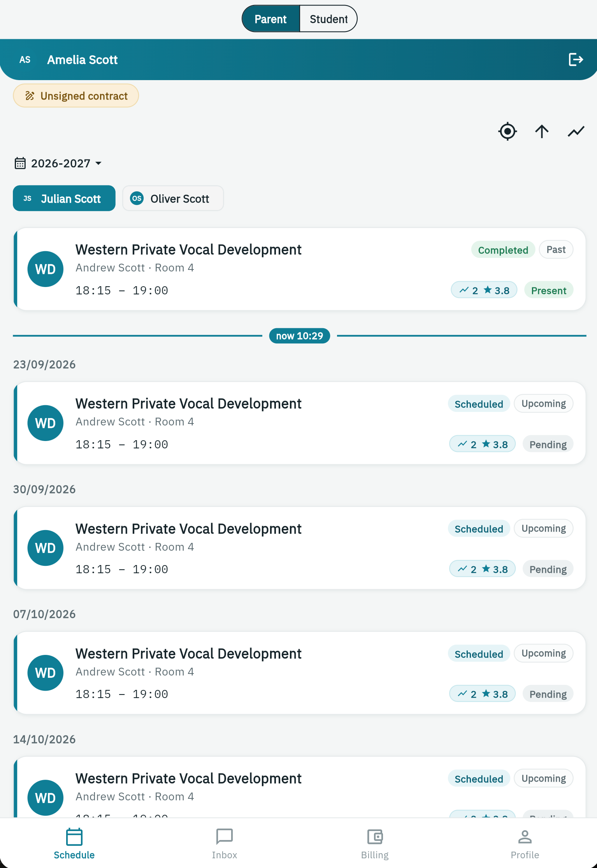
Task: Click Pending badge on 30/09/2026 lesson
Action: coord(548,569)
